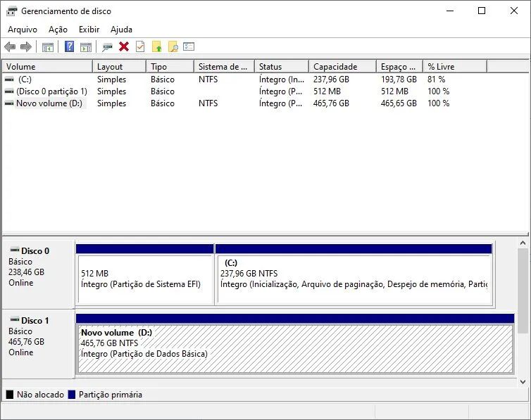The image size is (531, 420).
Task: Select the 512 MB EFI partition block
Action: click(145, 275)
